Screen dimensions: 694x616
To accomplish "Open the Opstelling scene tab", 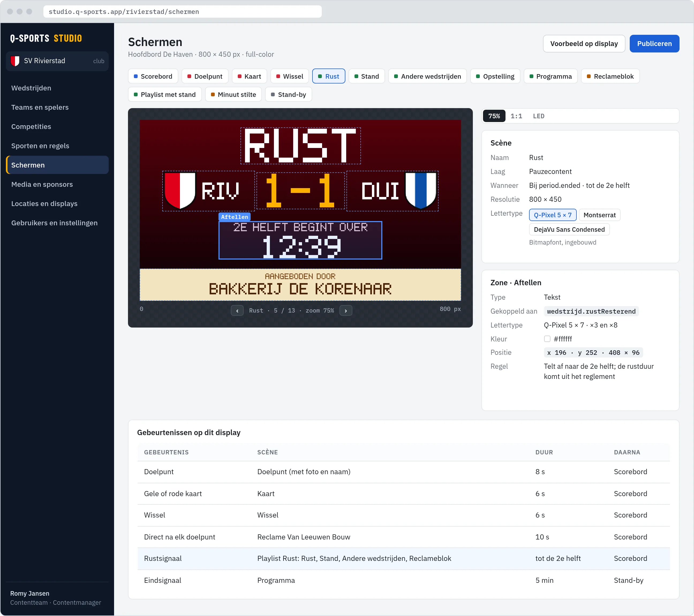I will coord(495,76).
